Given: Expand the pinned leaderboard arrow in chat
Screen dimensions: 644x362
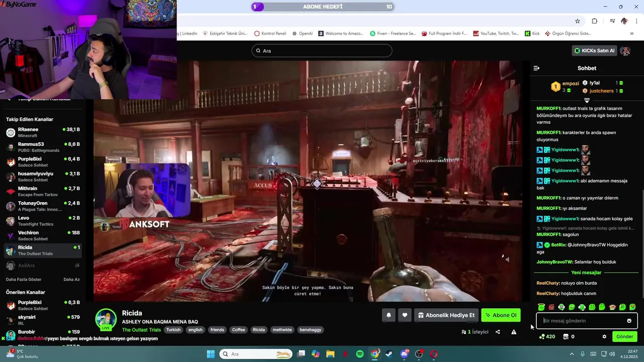Looking at the screenshot, I should (x=587, y=101).
